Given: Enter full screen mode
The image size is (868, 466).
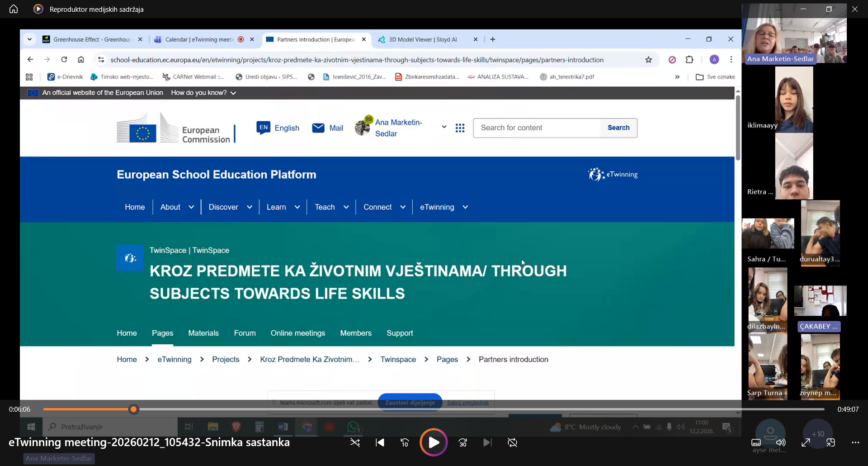Looking at the screenshot, I should (806, 443).
